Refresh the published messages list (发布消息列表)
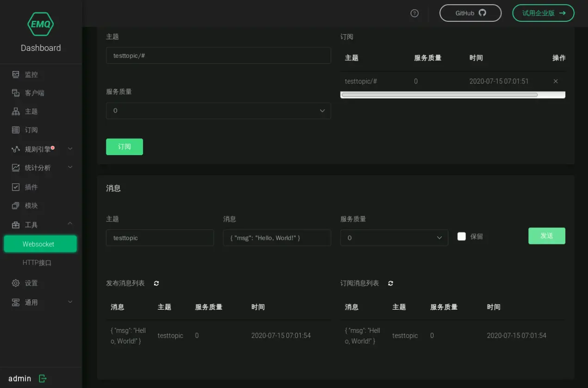This screenshot has height=388, width=588. (x=156, y=283)
